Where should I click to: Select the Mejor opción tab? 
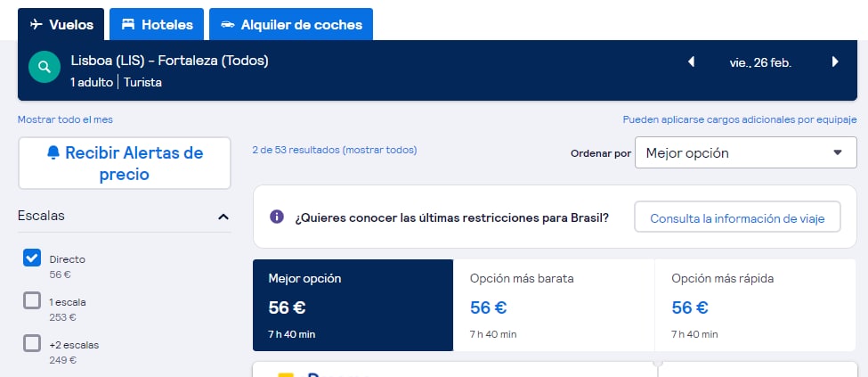(353, 305)
